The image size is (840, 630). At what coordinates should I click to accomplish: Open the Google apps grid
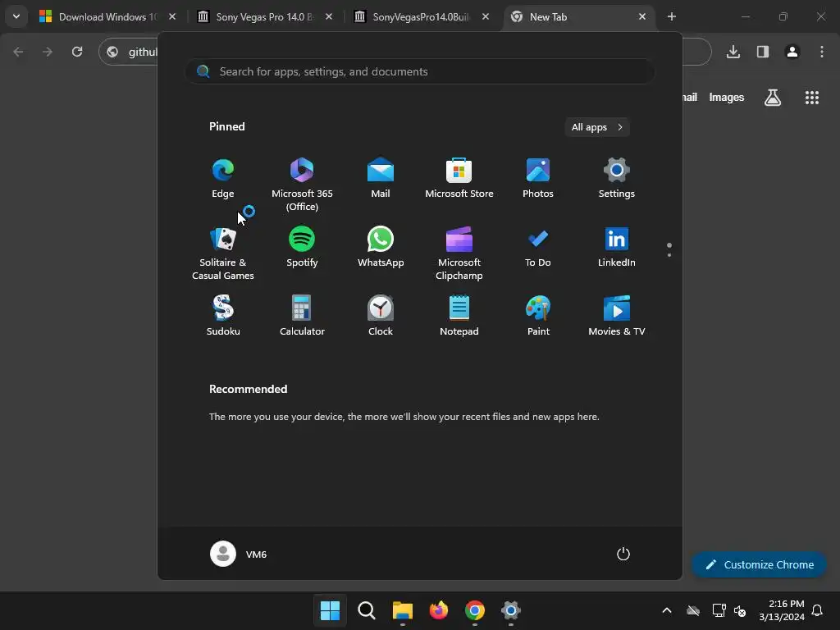(812, 98)
